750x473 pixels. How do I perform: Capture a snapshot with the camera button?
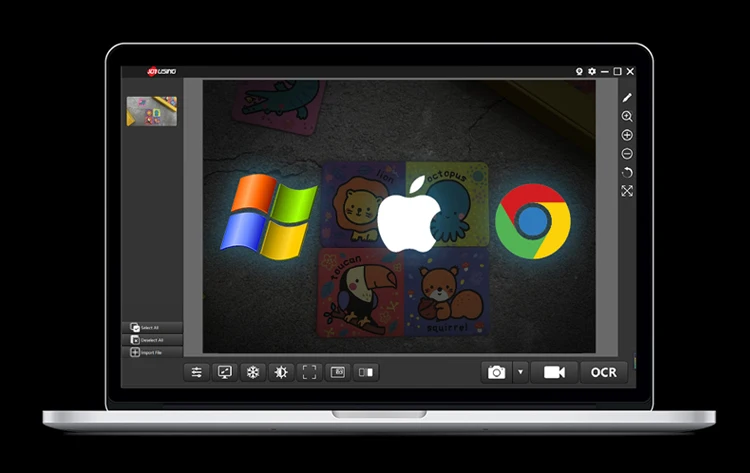tap(496, 372)
